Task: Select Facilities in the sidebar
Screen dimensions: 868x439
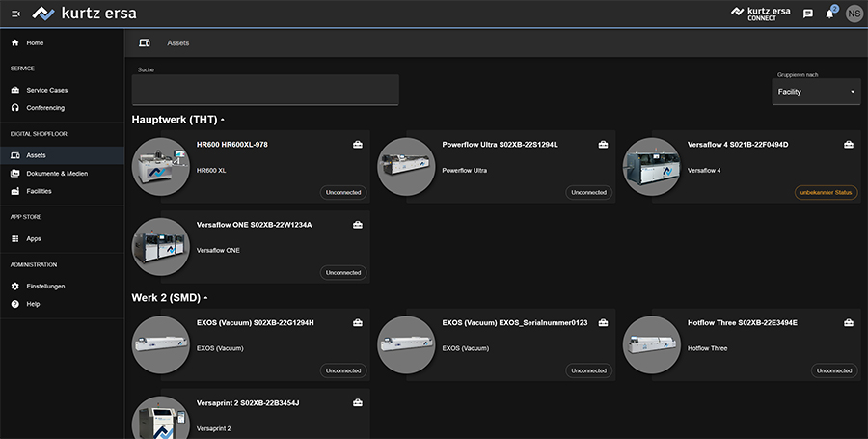Action: (40, 191)
